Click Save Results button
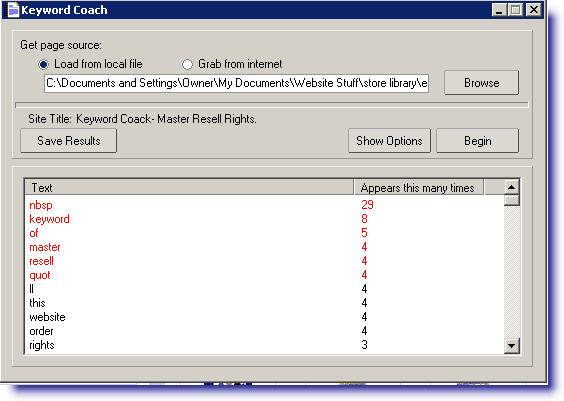 [x=69, y=141]
